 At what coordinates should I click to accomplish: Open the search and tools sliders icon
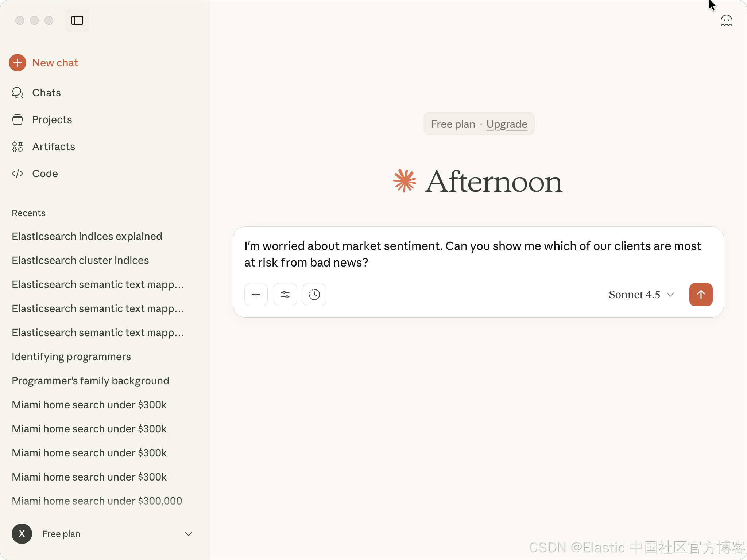click(285, 295)
